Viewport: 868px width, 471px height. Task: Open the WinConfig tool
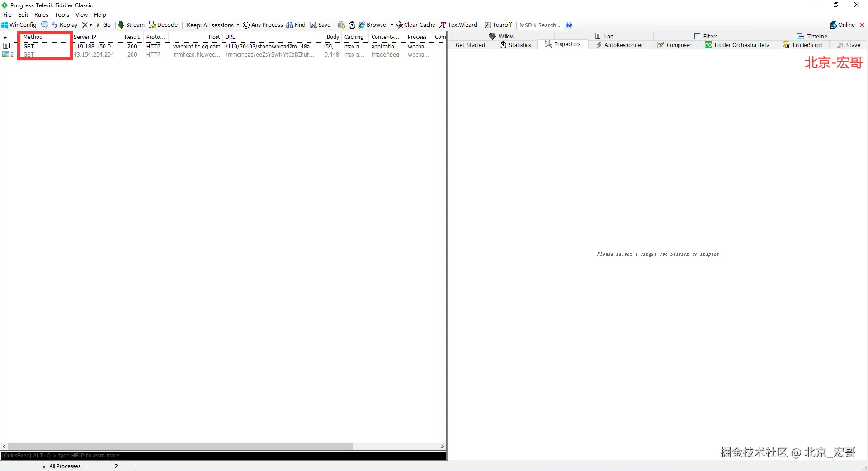(19, 25)
